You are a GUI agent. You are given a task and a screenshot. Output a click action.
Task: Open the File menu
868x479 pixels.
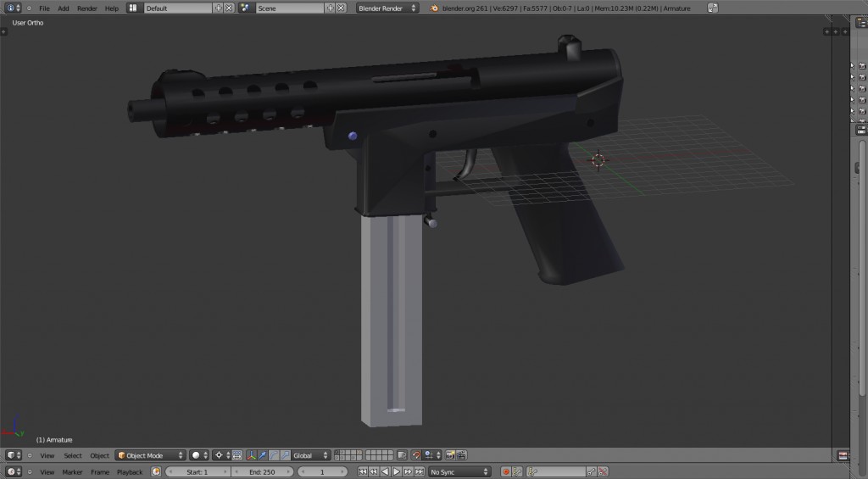pos(44,8)
